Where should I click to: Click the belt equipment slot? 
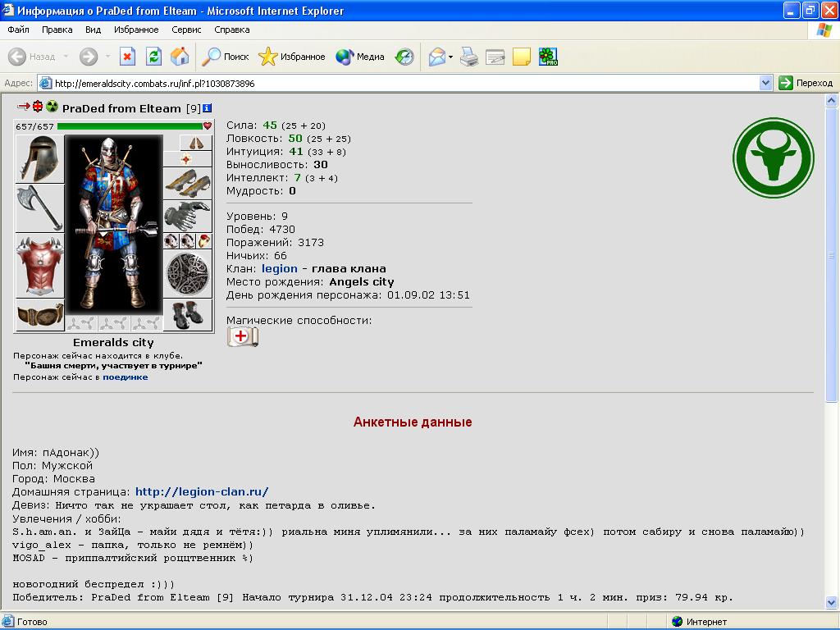39,315
